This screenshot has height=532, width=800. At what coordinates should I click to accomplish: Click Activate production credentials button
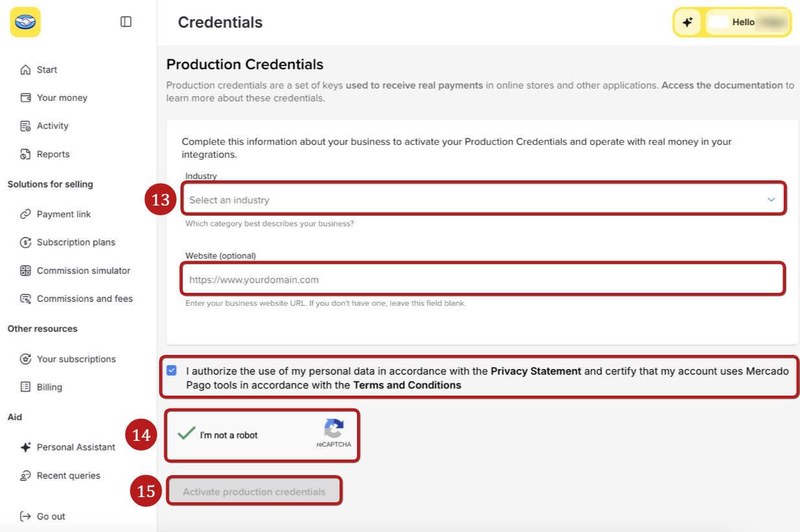coord(254,492)
